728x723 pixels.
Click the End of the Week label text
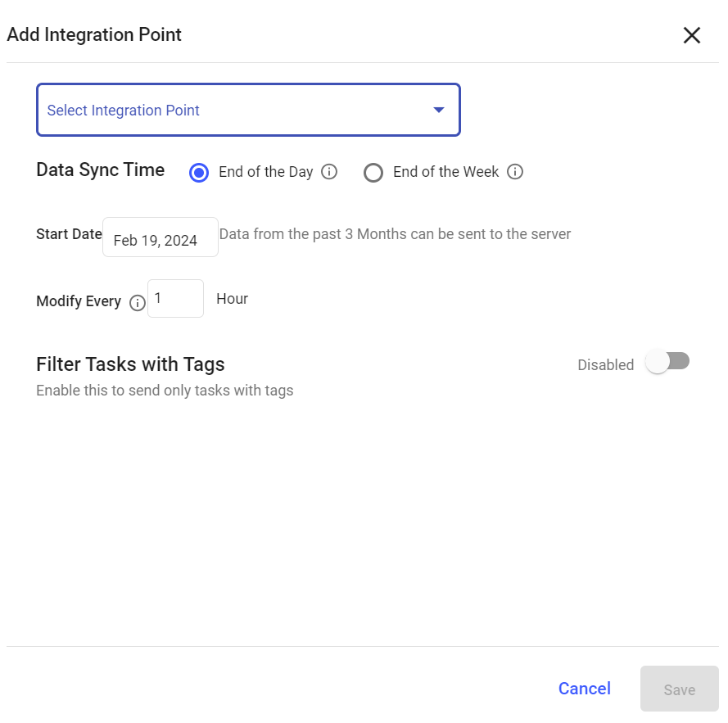(x=445, y=172)
